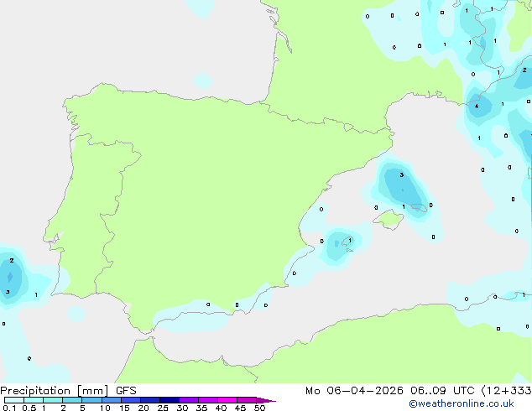Image resolution: width=532 pixels, height=411 pixels.
Task: Click the GFS model label
Action: click(126, 391)
